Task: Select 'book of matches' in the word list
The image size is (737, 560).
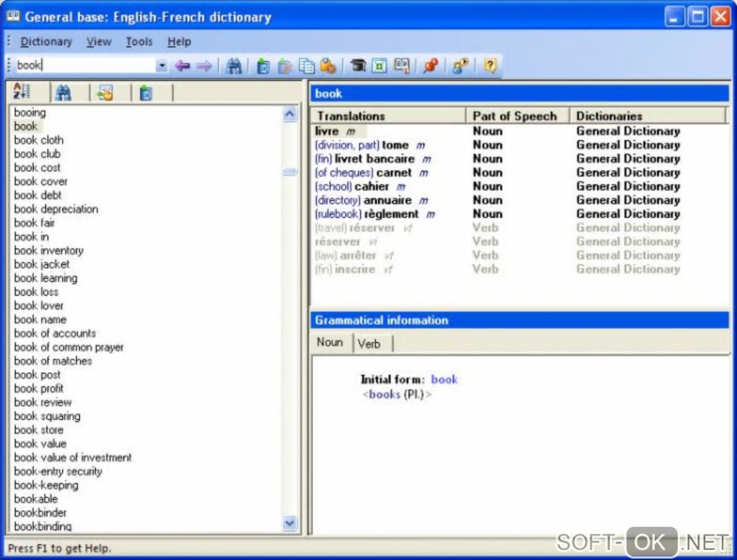Action: tap(53, 361)
